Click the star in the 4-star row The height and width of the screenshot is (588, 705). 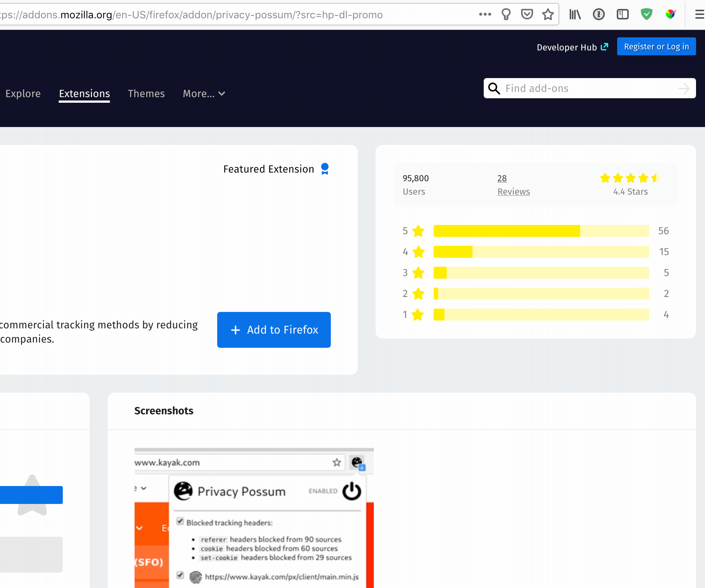[418, 252]
